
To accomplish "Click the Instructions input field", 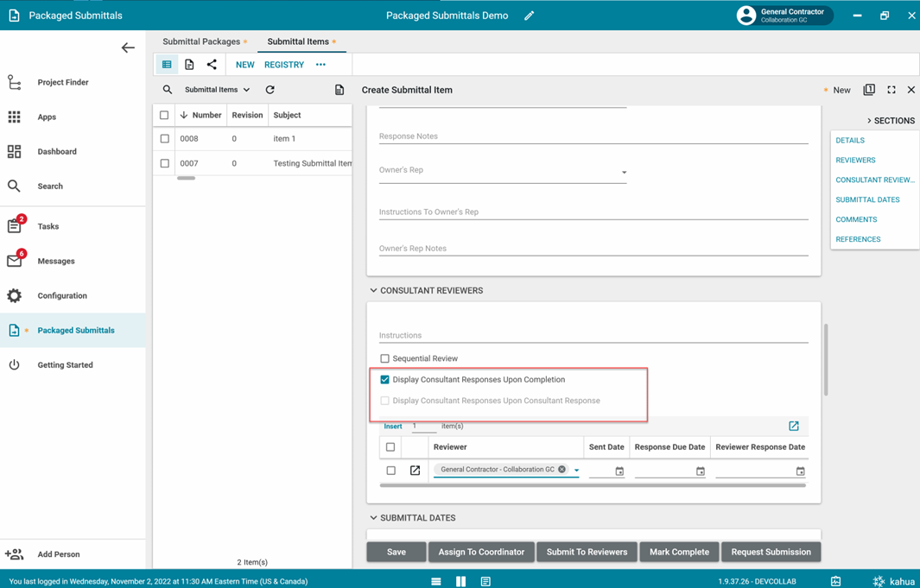I will 593,335.
